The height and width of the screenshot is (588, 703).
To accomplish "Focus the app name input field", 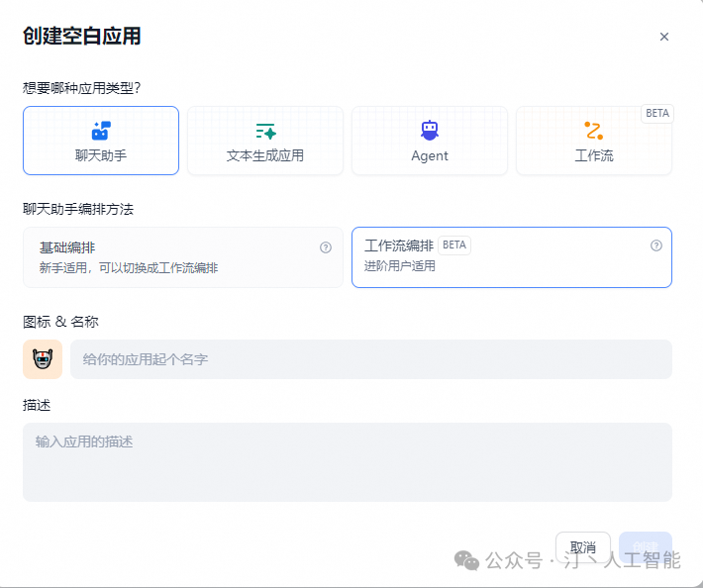I will (x=371, y=359).
